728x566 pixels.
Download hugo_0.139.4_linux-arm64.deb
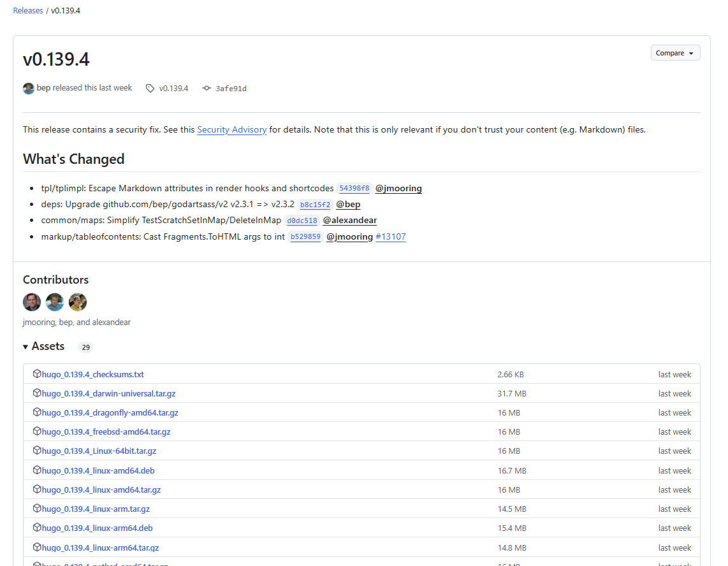97,528
